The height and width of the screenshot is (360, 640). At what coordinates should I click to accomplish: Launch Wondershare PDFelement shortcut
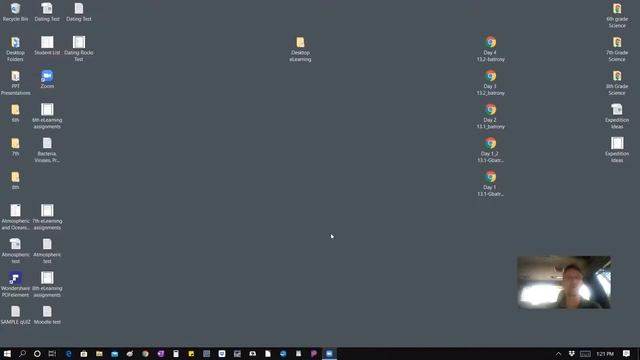point(15,284)
